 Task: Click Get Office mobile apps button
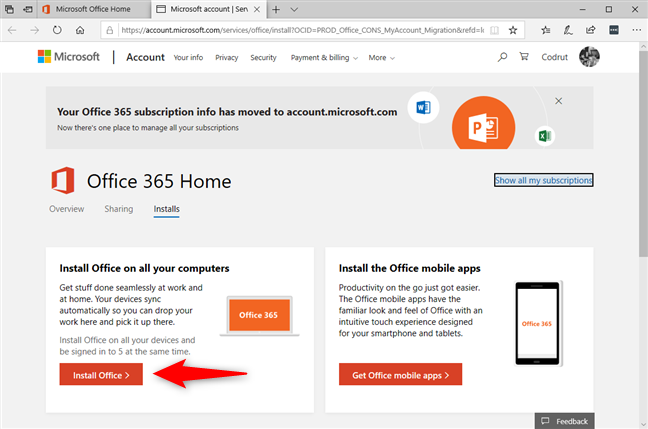pos(400,374)
